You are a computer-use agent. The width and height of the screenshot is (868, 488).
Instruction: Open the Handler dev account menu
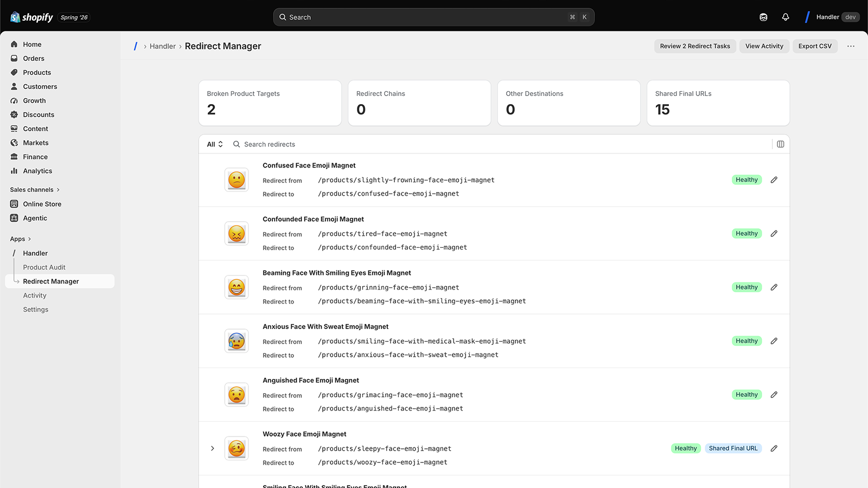pyautogui.click(x=832, y=17)
